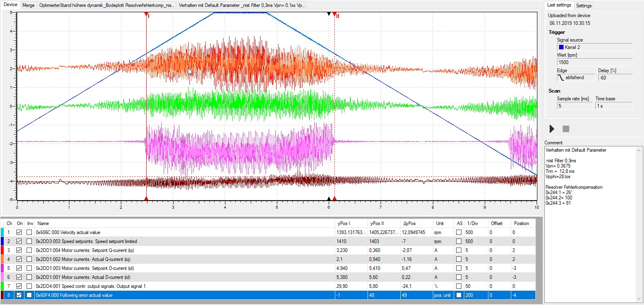Invert channel 3 Setpoint Q-current signal
Screen dimensions: 644x305
29,250
